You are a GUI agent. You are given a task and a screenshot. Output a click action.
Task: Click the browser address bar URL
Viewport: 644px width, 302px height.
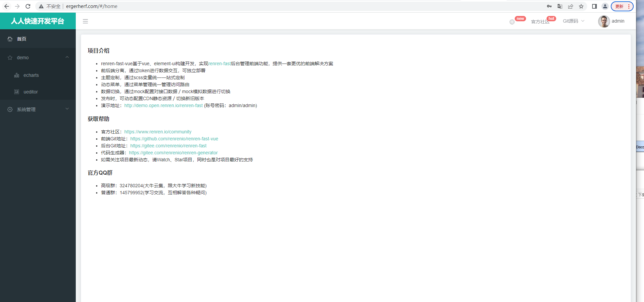(x=92, y=6)
